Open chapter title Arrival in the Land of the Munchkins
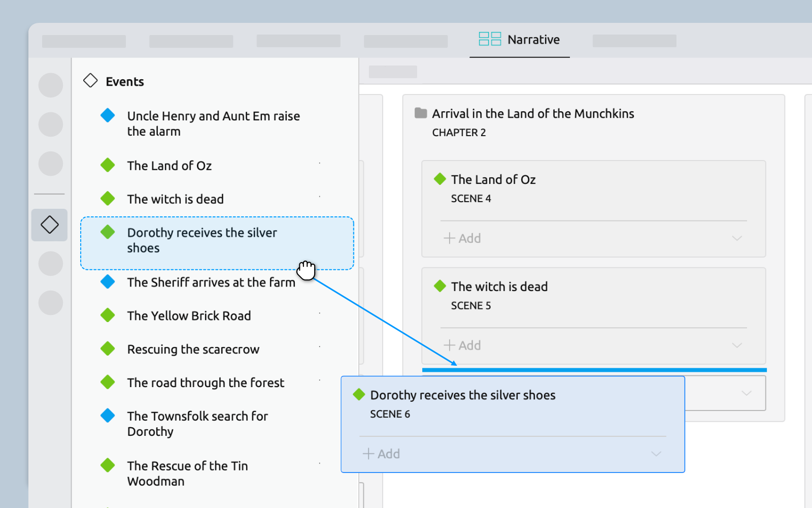This screenshot has height=508, width=812. click(x=533, y=113)
